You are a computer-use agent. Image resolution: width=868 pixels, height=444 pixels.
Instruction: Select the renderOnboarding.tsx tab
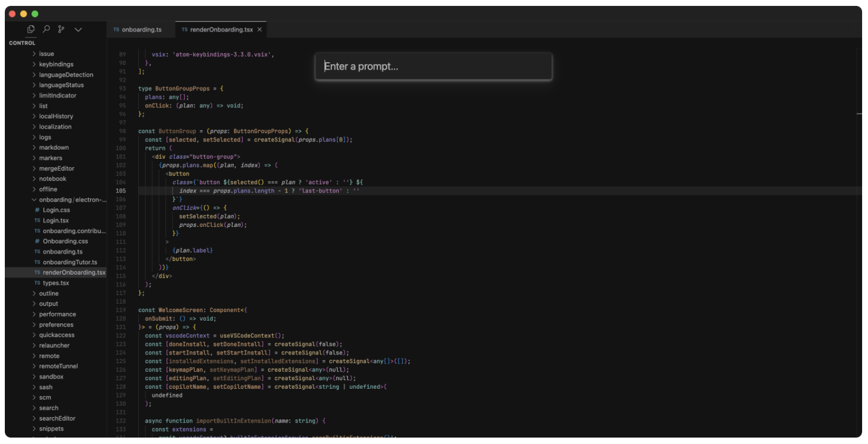click(x=221, y=29)
